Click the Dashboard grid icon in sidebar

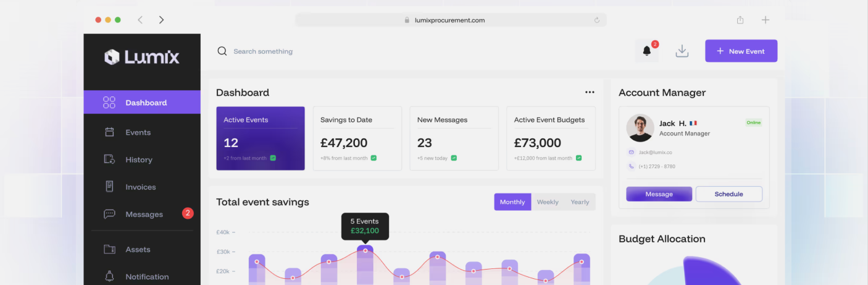[109, 103]
